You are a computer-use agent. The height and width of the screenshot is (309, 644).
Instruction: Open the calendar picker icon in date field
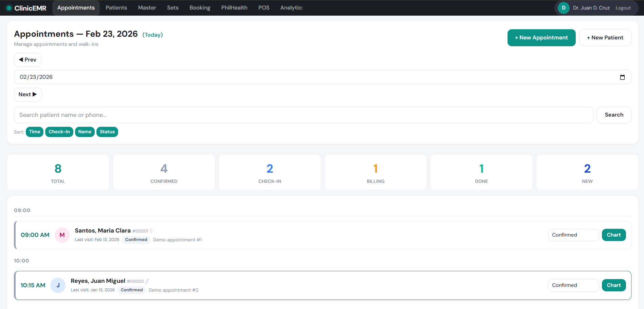pos(622,77)
